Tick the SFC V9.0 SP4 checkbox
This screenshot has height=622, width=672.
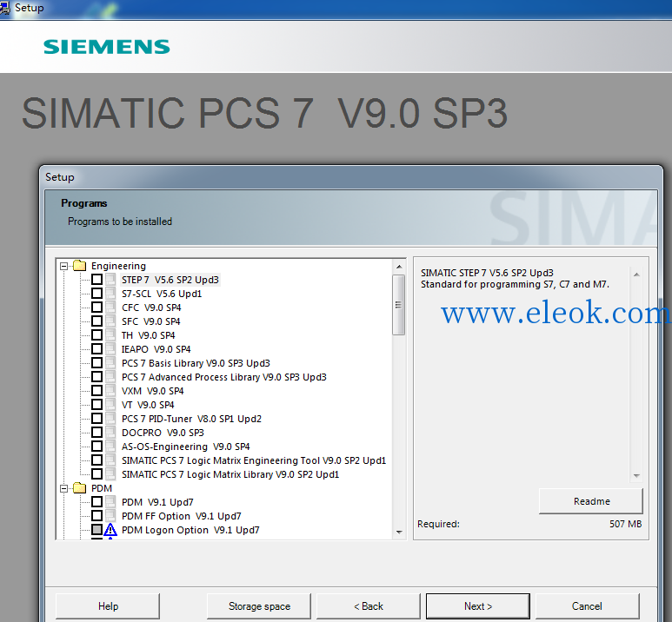(96, 321)
